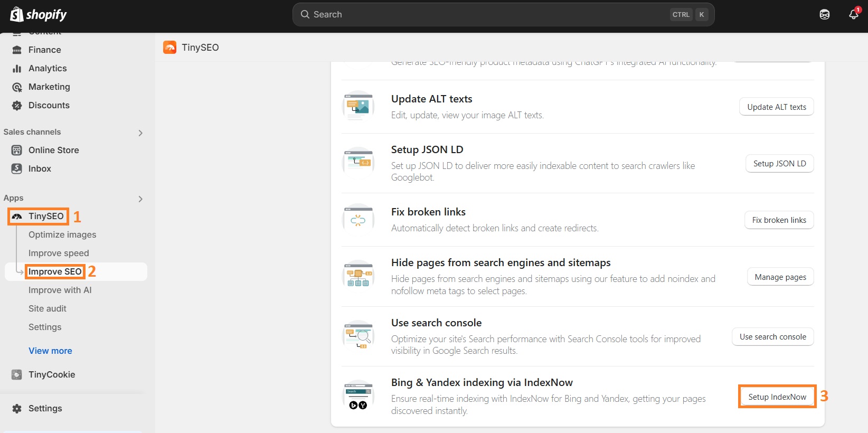Click the View more link

50,351
